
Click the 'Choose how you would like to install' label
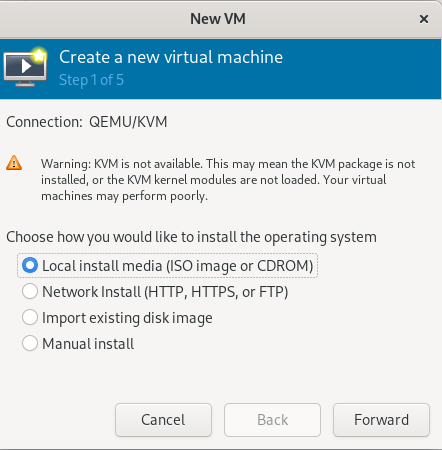pyautogui.click(x=191, y=237)
